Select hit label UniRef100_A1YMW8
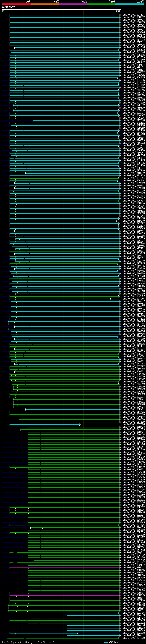Viewport: 146px width, 644px height. coord(134,120)
